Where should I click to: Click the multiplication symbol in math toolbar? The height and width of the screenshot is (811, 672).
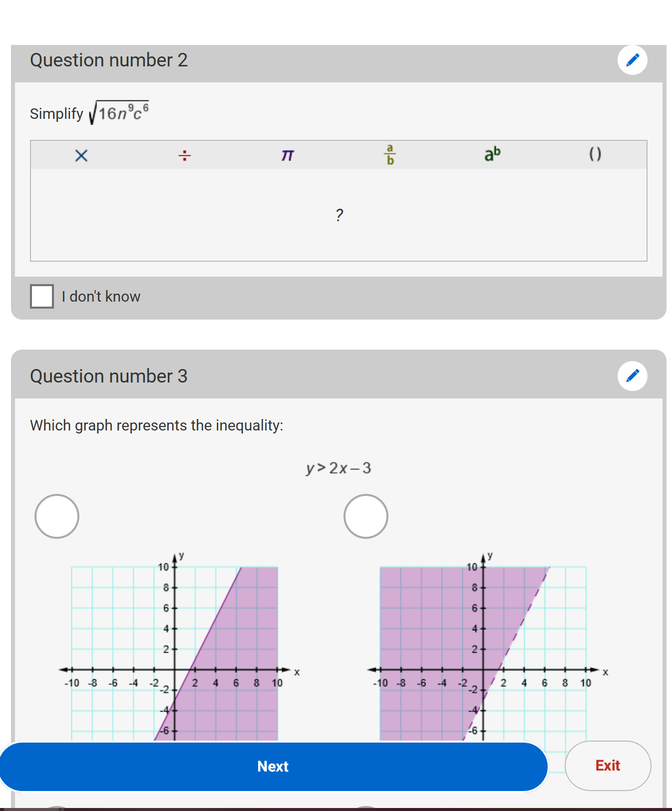click(x=81, y=155)
